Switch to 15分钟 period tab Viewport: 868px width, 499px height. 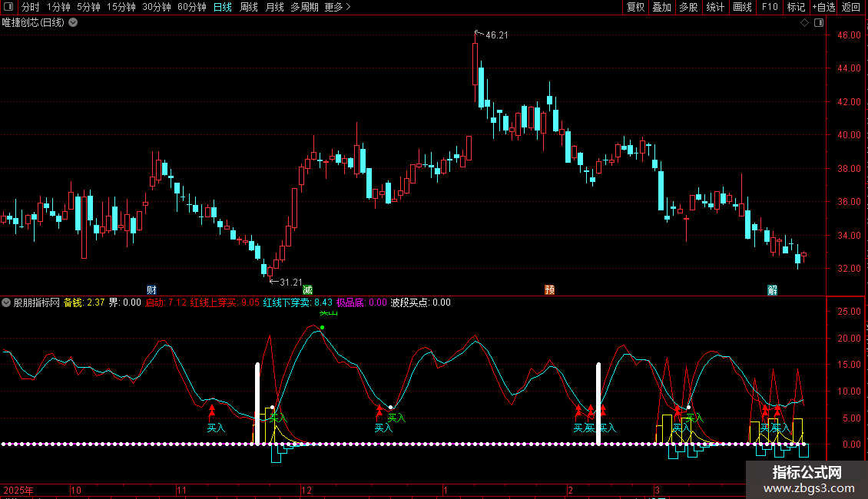tap(121, 7)
